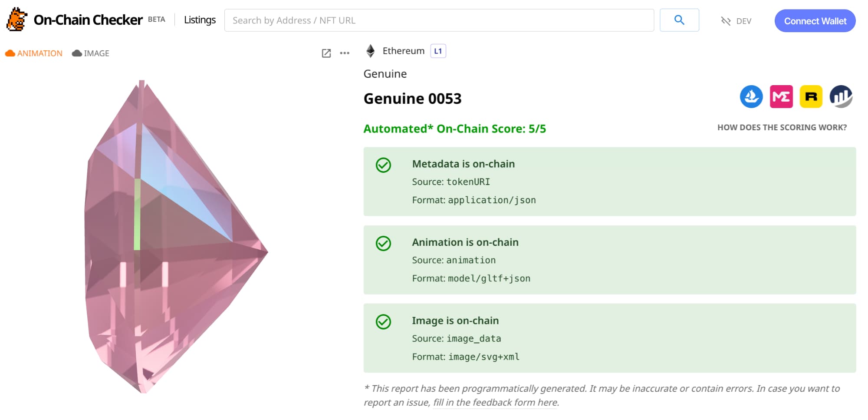The height and width of the screenshot is (420, 868).
Task: Click the Metadata is on-chain checkmark
Action: 383,165
